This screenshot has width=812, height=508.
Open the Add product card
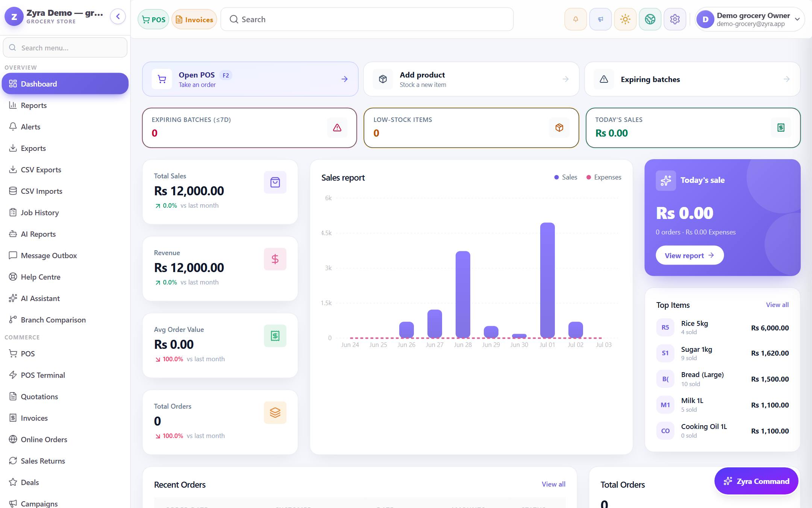point(471,79)
